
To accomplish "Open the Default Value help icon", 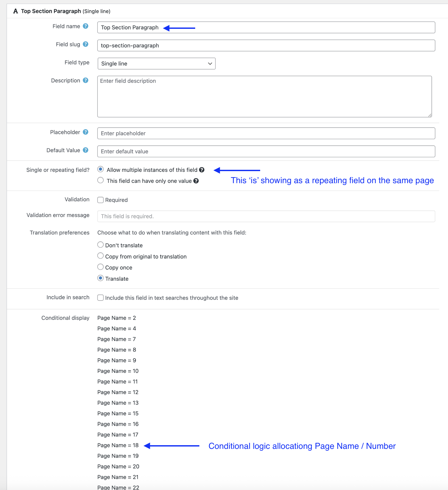I will tap(85, 150).
